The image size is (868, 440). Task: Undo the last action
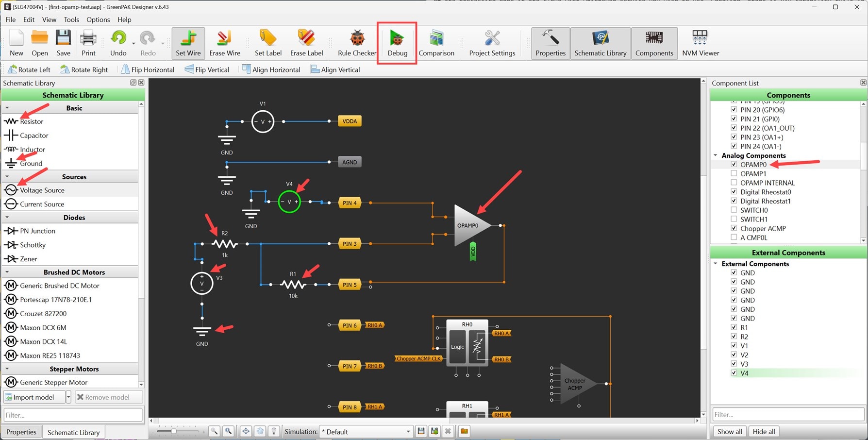[118, 43]
